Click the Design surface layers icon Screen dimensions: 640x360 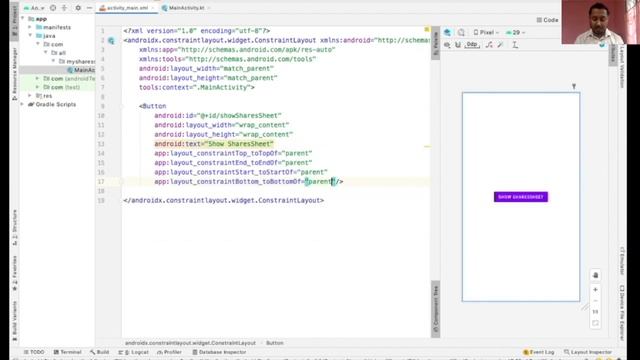tap(447, 32)
